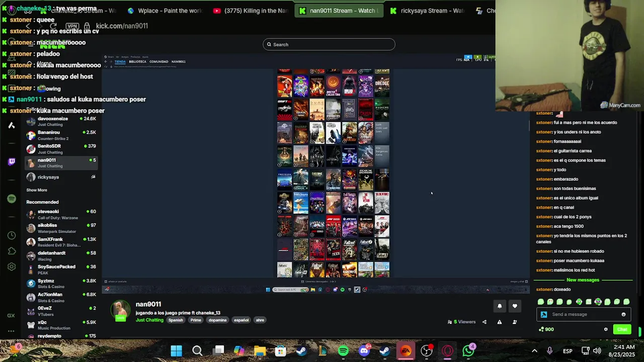Open File Explorer from the taskbar
Image resolution: width=644 pixels, height=362 pixels.
click(260, 350)
